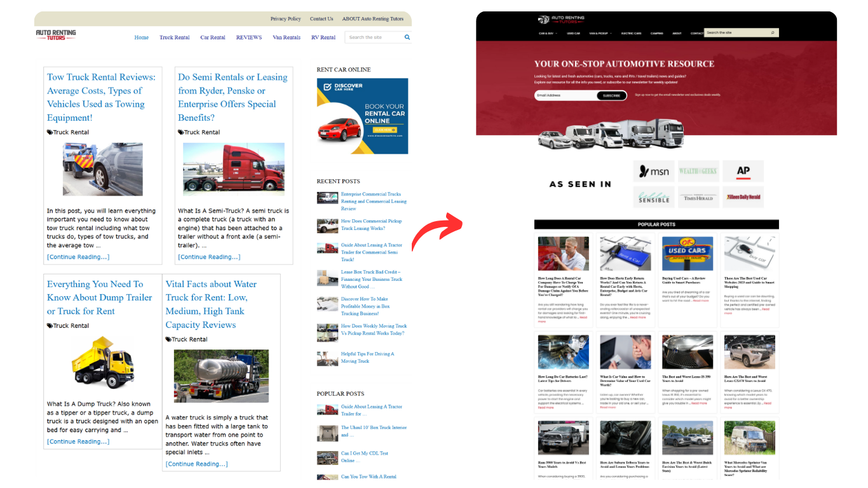The height and width of the screenshot is (488, 868).
Task: Click the tag icon under Tow Truck Rental Reviews
Action: click(50, 132)
